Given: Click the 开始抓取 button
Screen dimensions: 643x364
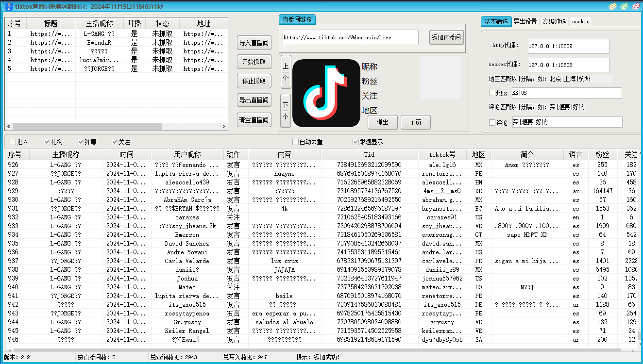Looking at the screenshot, I should 254,62.
